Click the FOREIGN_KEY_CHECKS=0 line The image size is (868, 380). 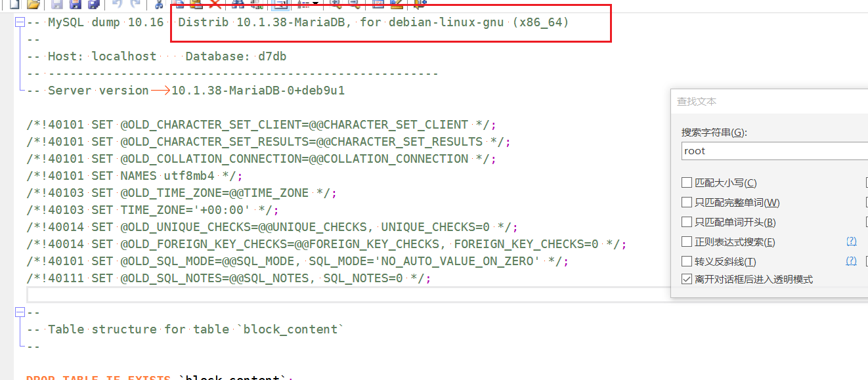point(327,244)
